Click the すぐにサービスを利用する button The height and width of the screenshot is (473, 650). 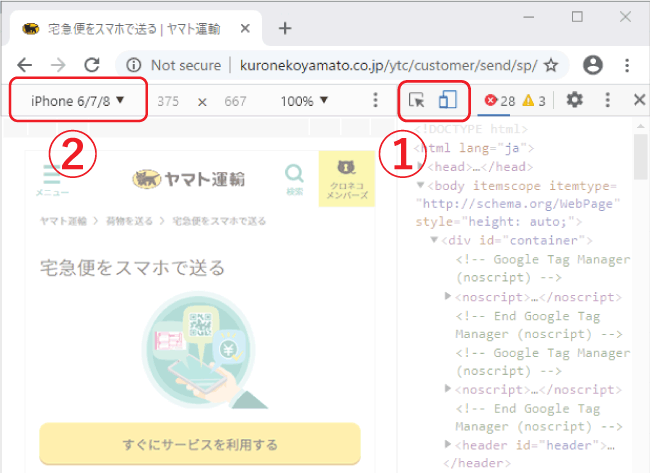point(200,444)
